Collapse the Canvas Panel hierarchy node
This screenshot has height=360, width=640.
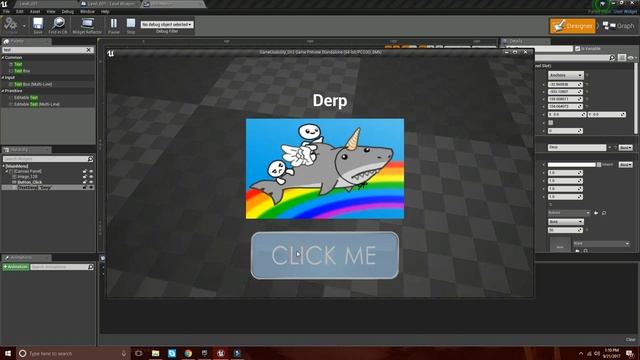pos(7,171)
